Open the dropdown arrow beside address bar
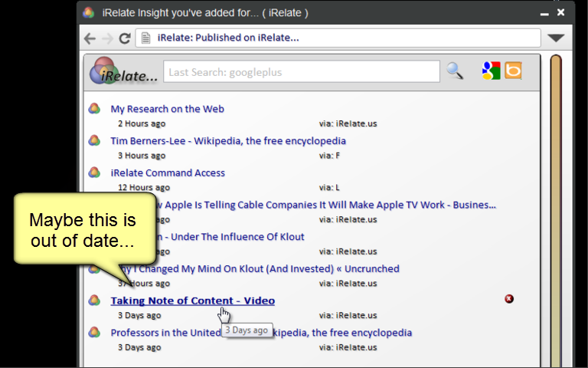The width and height of the screenshot is (588, 368). coord(556,38)
